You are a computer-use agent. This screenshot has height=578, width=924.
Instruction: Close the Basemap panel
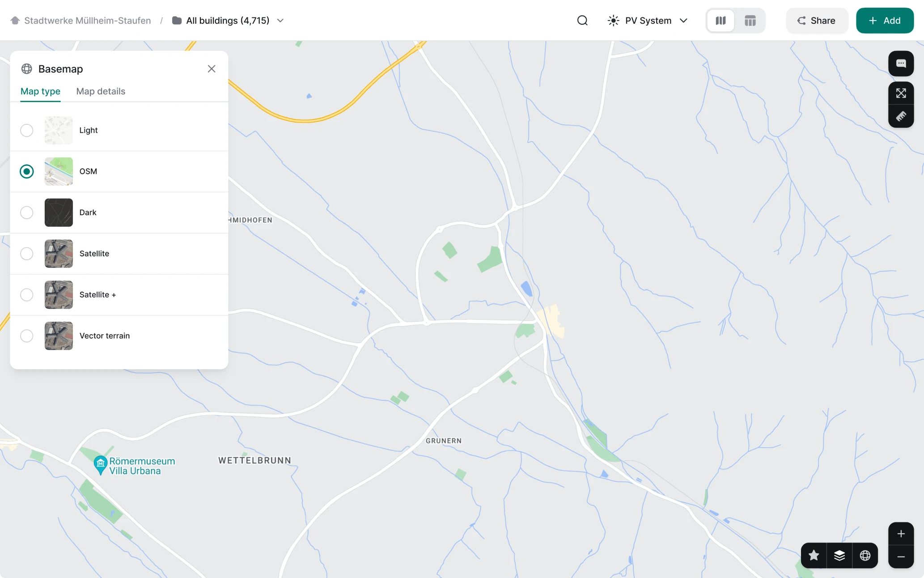tap(212, 68)
